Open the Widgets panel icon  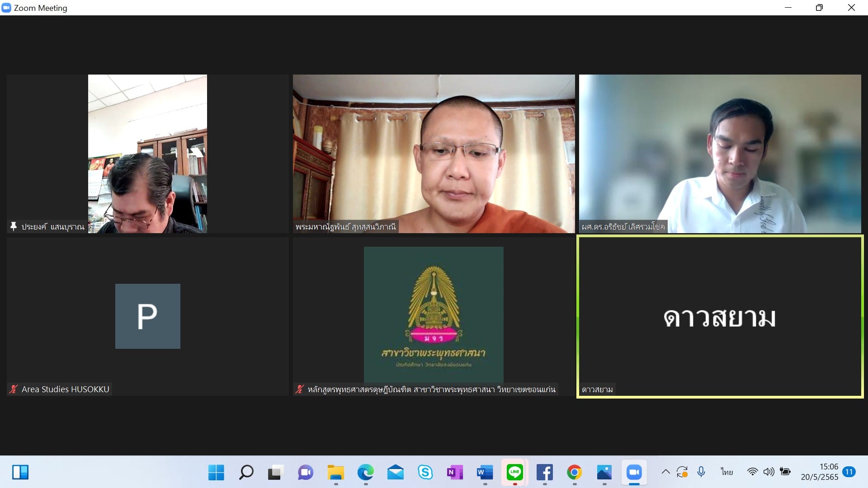[x=20, y=473]
